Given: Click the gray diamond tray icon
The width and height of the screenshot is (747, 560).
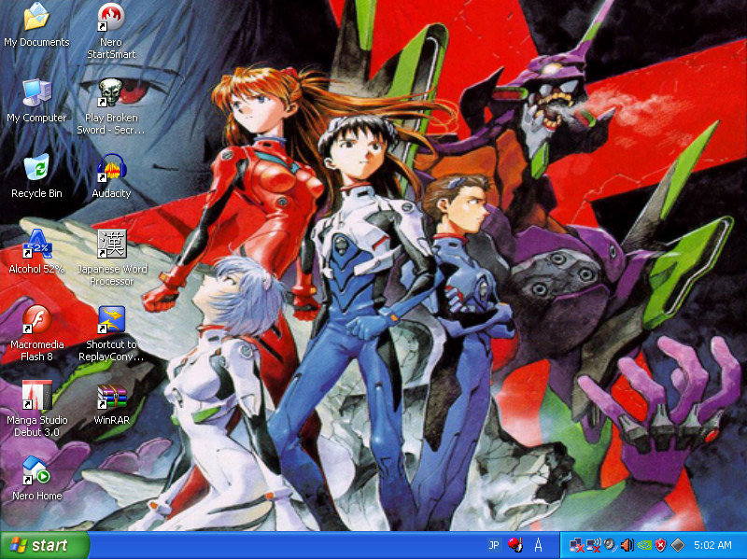Looking at the screenshot, I should [x=678, y=545].
